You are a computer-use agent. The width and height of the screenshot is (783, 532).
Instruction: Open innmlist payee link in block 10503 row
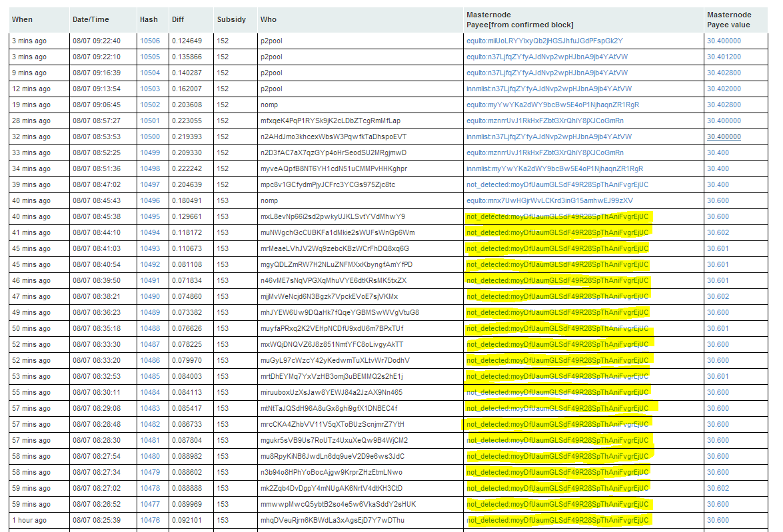pyautogui.click(x=549, y=89)
